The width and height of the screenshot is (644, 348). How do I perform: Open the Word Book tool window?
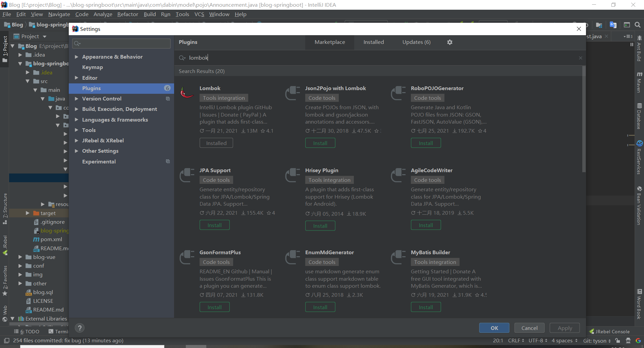pyautogui.click(x=639, y=304)
